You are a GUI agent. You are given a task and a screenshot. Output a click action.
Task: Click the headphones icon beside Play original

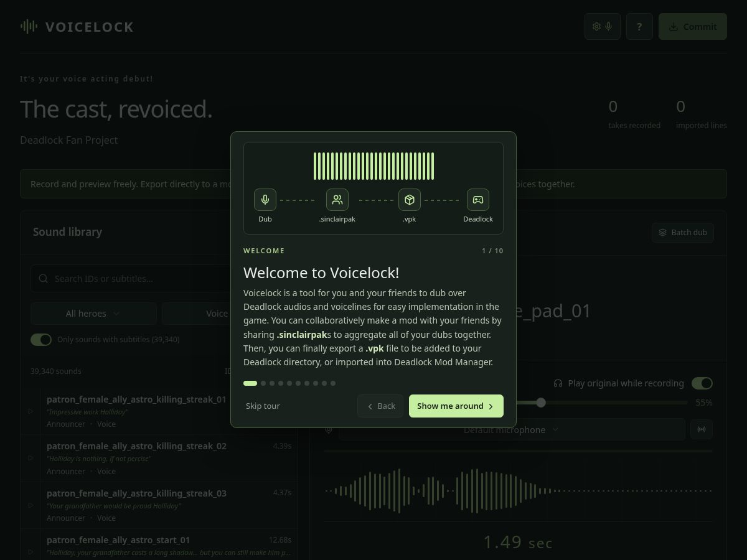point(558,383)
